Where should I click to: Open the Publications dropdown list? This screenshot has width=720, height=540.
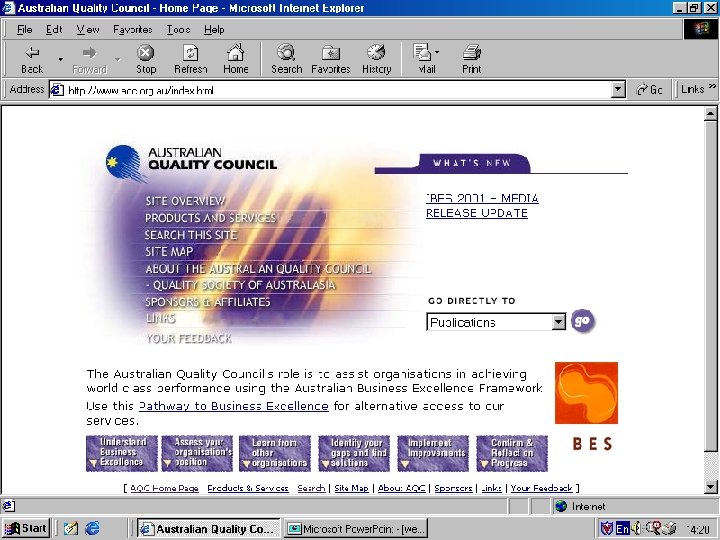click(558, 322)
